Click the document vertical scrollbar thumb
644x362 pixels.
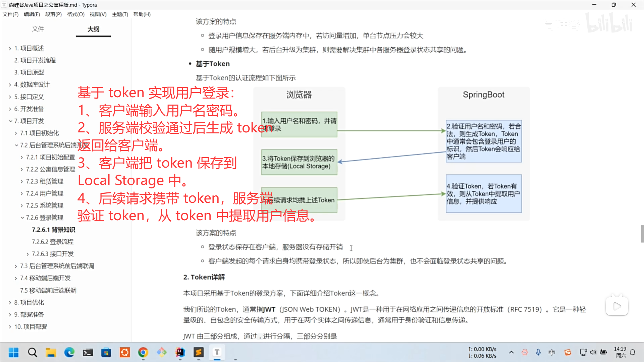coord(642,234)
